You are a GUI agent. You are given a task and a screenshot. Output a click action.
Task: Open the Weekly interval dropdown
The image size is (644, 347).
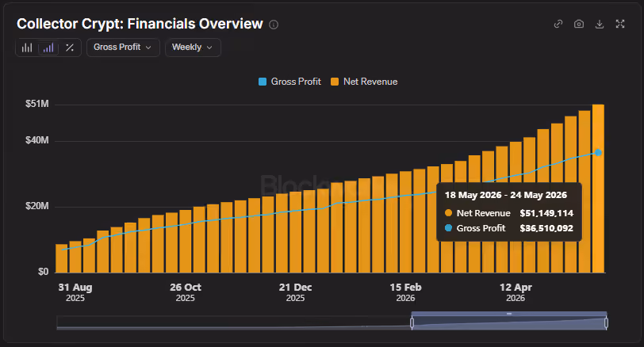coord(193,48)
